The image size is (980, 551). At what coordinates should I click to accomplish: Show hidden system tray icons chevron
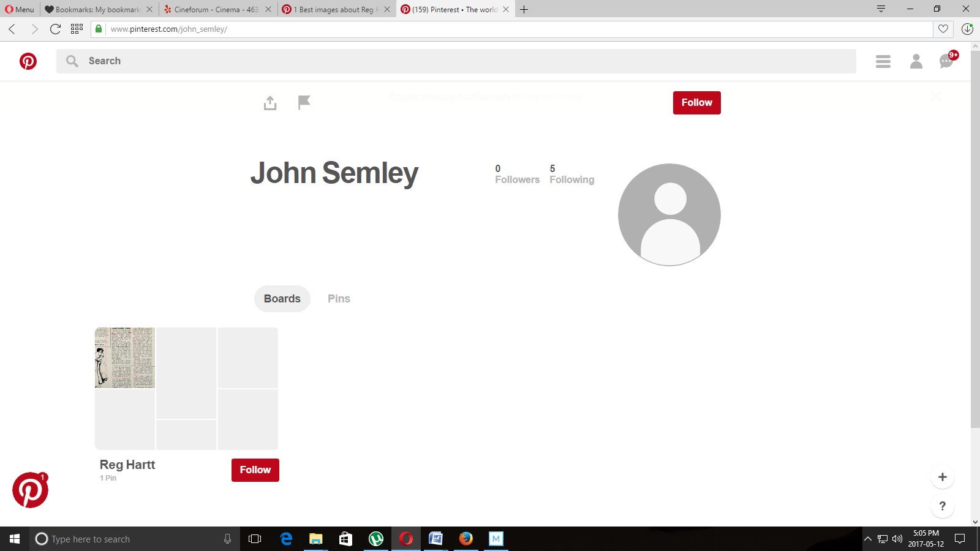pyautogui.click(x=867, y=539)
